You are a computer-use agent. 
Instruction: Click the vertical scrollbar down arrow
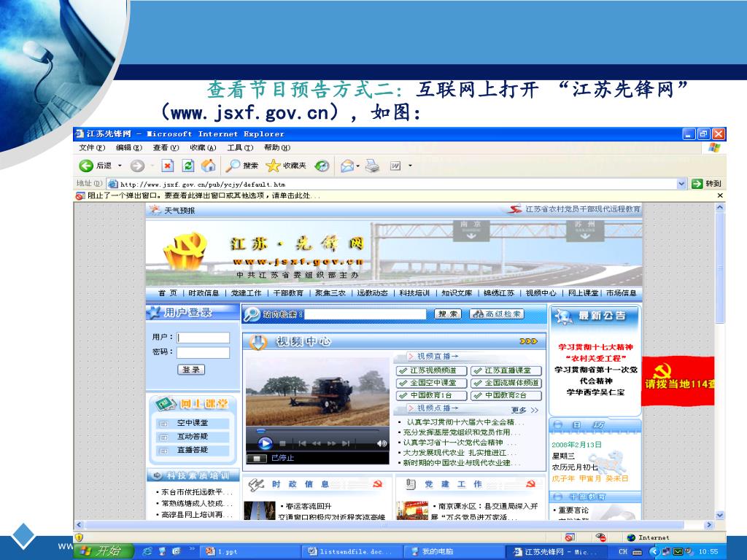[x=720, y=516]
